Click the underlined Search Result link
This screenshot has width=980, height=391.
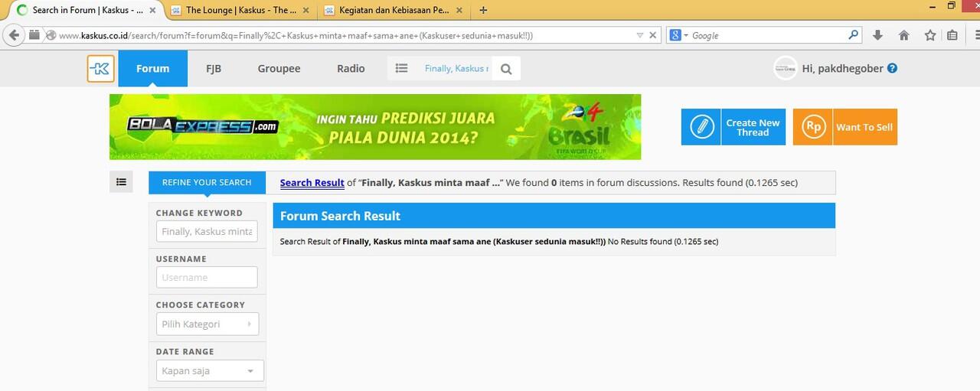[312, 183]
